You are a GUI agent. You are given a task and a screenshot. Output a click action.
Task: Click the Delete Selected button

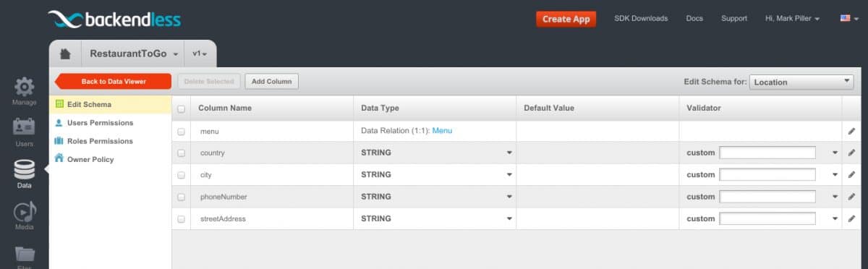pos(209,82)
